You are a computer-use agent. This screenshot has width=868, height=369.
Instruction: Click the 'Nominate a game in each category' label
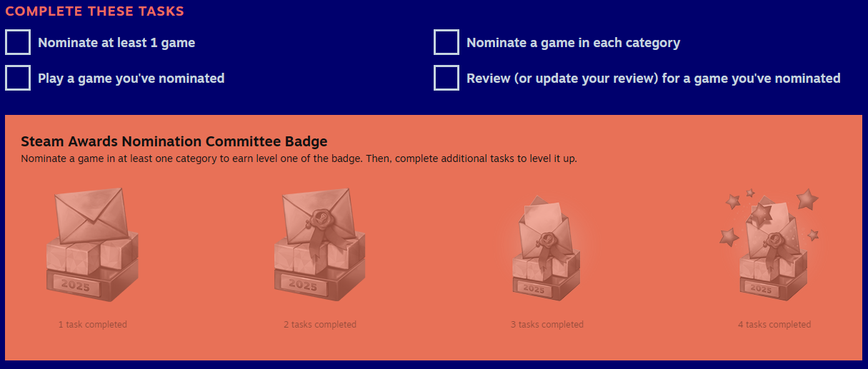point(573,43)
